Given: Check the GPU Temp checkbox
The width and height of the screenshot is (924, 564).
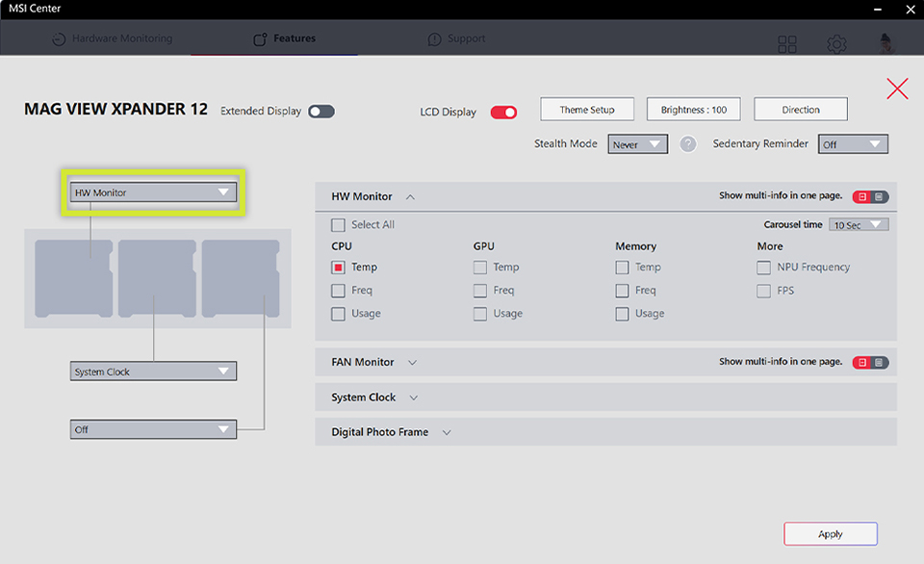Looking at the screenshot, I should click(480, 268).
